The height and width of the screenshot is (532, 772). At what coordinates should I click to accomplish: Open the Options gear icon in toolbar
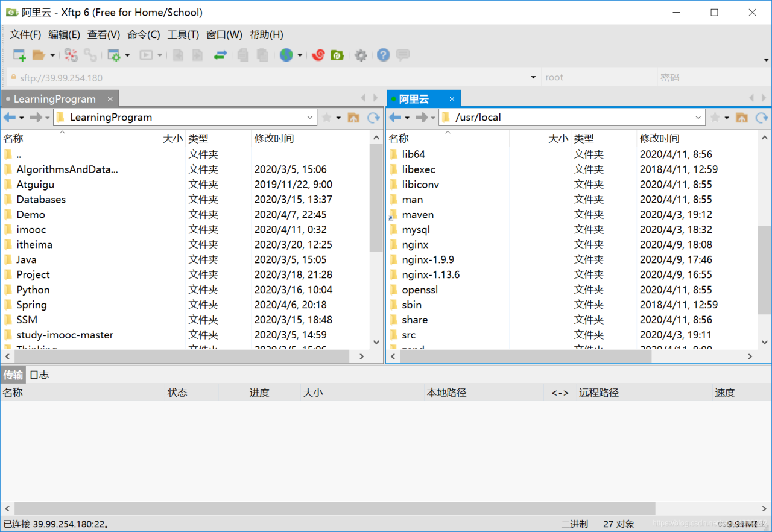point(361,55)
